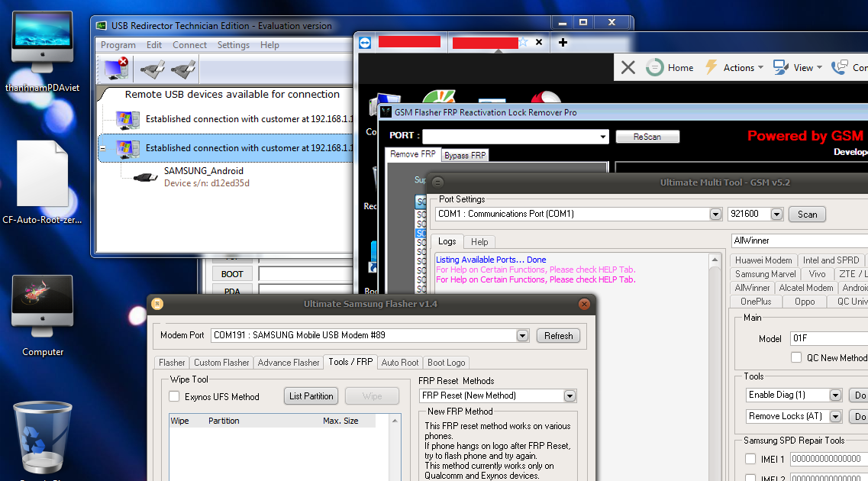
Task: Open Vivo tab
Action: [817, 274]
